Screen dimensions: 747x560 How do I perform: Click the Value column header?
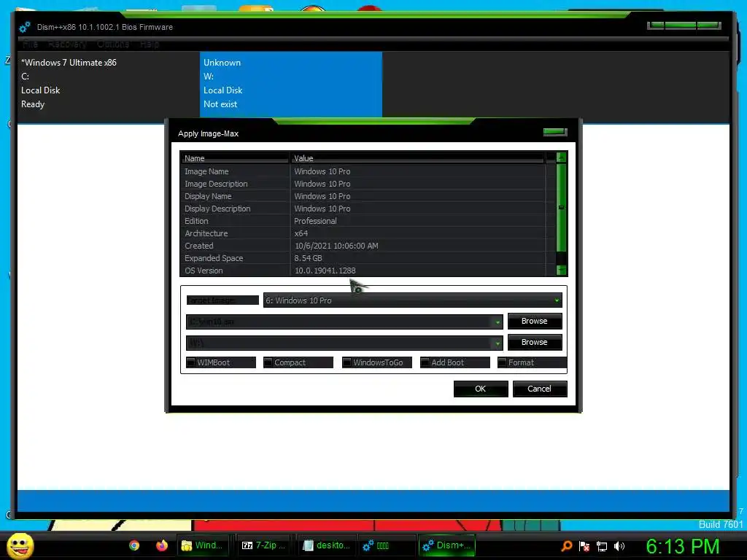[417, 158]
